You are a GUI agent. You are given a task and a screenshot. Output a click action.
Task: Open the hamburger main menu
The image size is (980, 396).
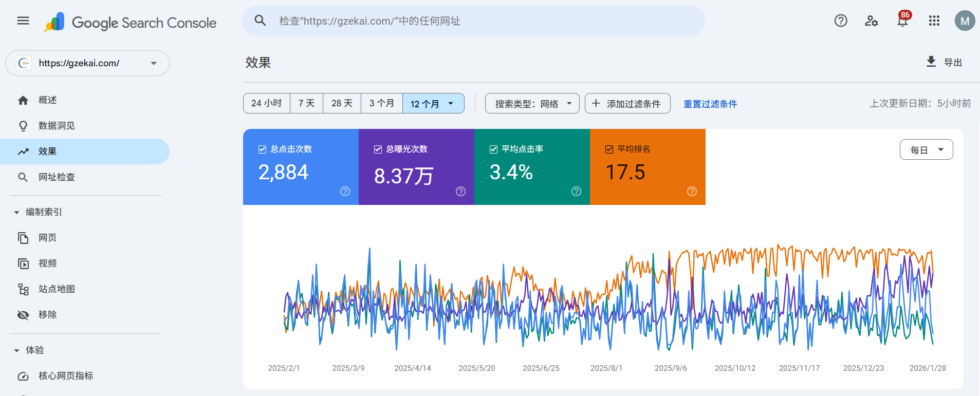coord(23,21)
